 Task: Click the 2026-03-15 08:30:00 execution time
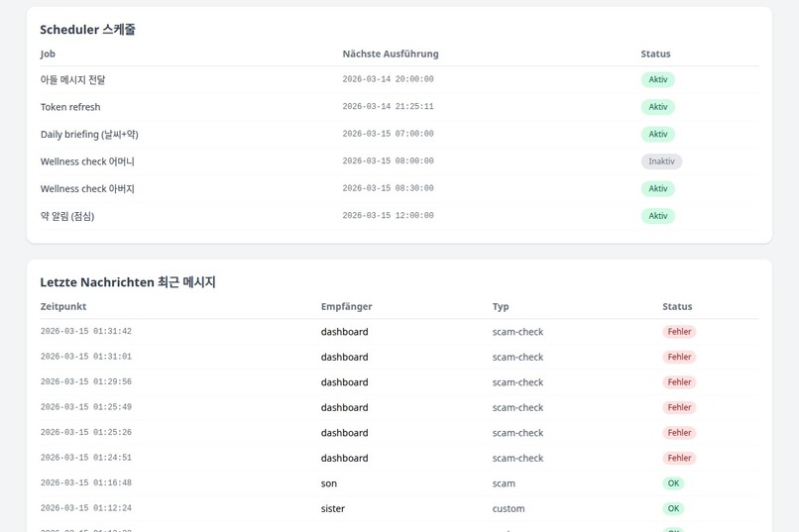click(x=388, y=188)
